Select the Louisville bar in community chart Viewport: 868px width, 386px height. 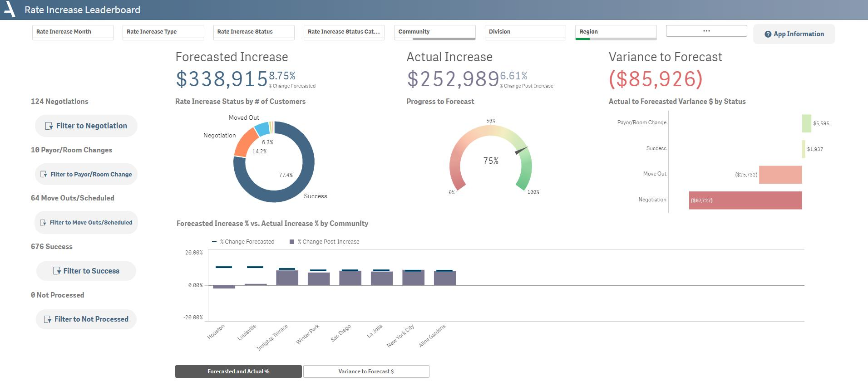pyautogui.click(x=256, y=284)
